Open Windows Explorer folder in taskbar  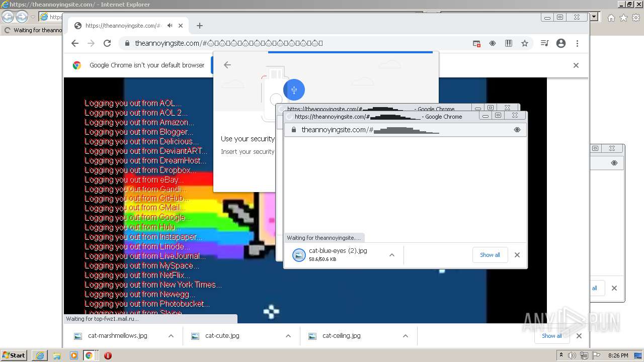click(57, 355)
